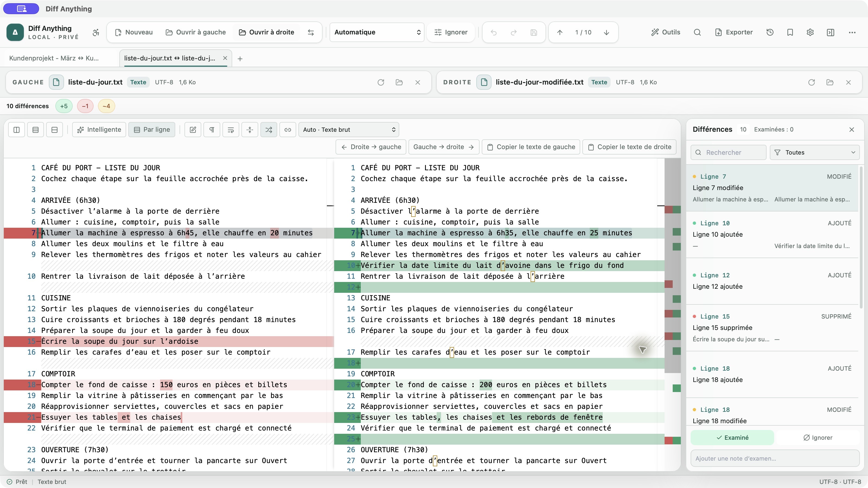Open Auto · Texte brut dropdown
The width and height of the screenshot is (868, 488).
click(349, 130)
